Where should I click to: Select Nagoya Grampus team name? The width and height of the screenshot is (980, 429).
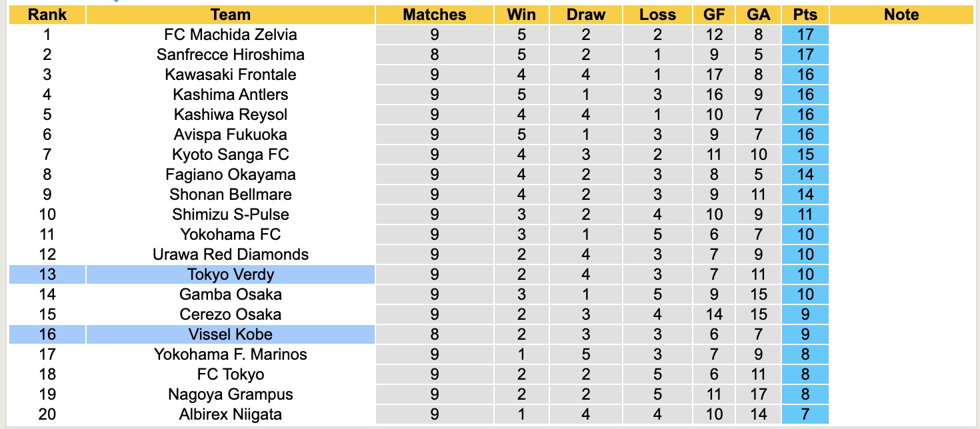230,394
